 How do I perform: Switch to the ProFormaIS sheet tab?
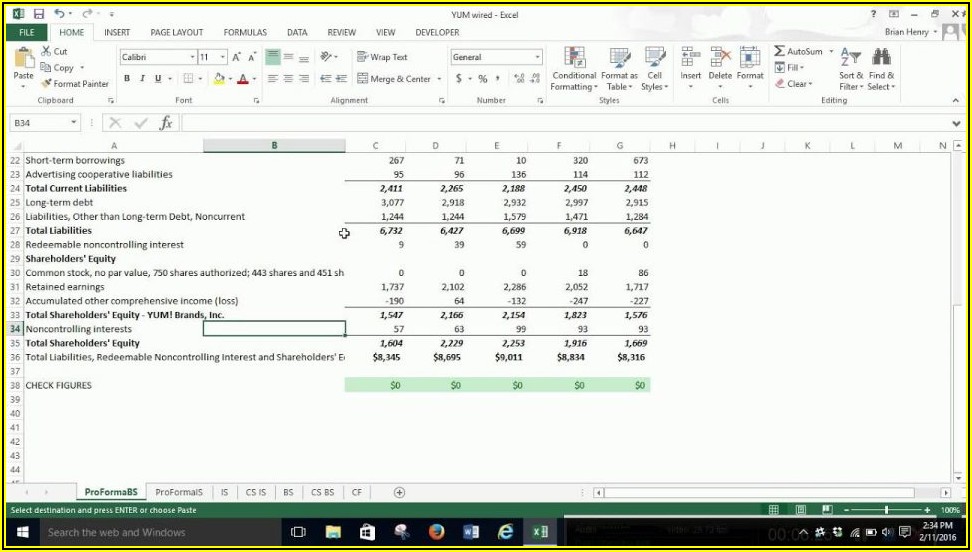[x=179, y=492]
